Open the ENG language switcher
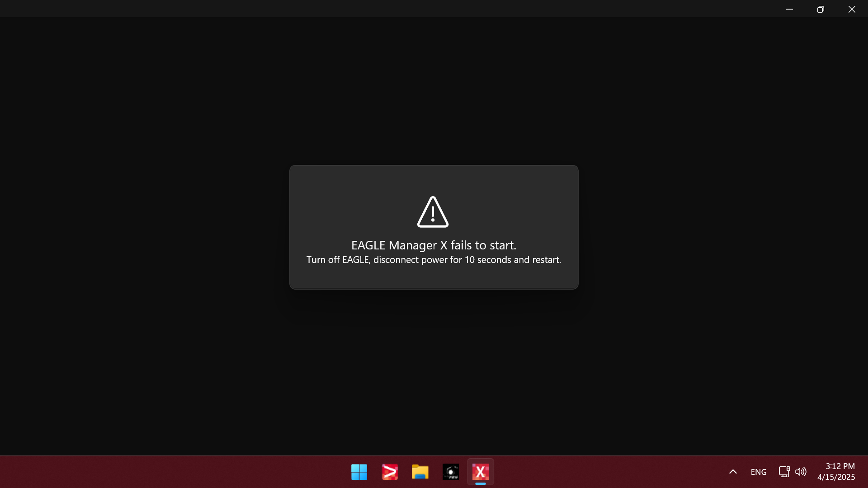Viewport: 868px width, 488px height. pyautogui.click(x=759, y=472)
